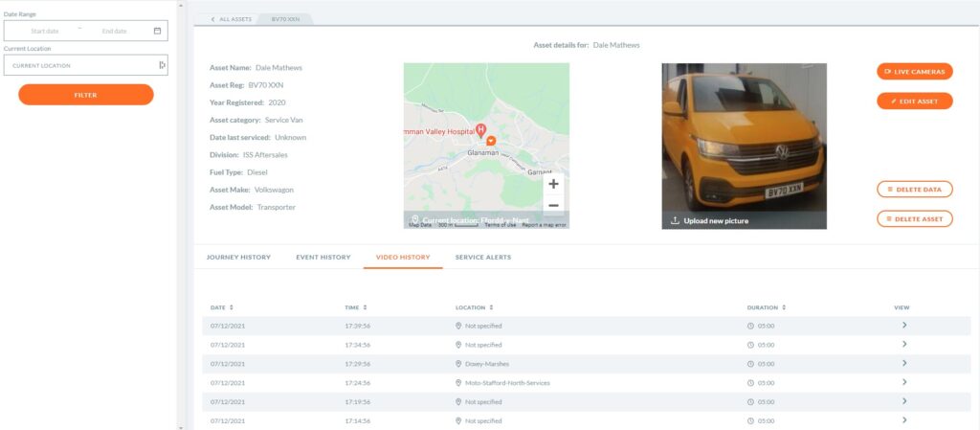The image size is (980, 430).
Task: Click the scroll up arrow of the sidebar scrollbar
Action: [181, 5]
